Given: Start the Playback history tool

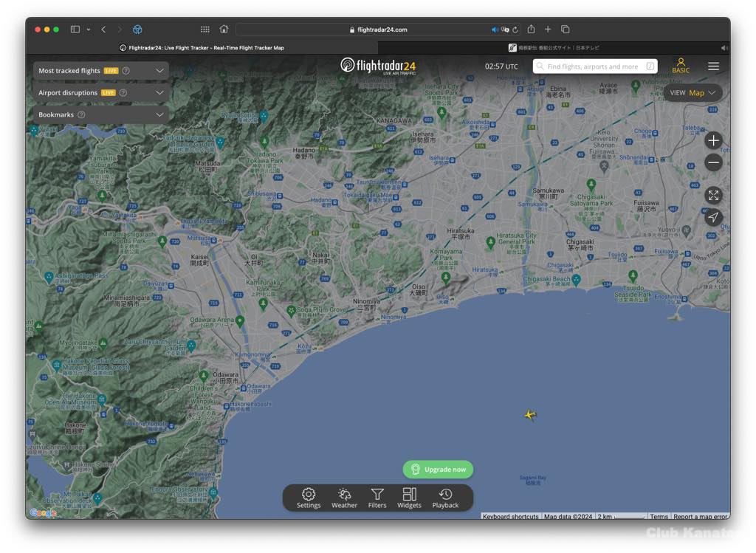Looking at the screenshot, I should [x=445, y=498].
